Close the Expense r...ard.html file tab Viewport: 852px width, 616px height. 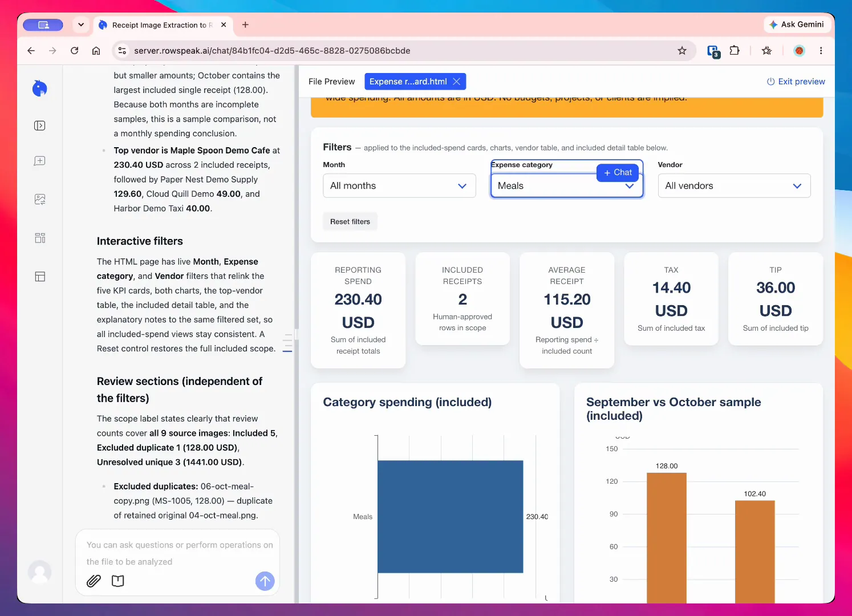457,82
